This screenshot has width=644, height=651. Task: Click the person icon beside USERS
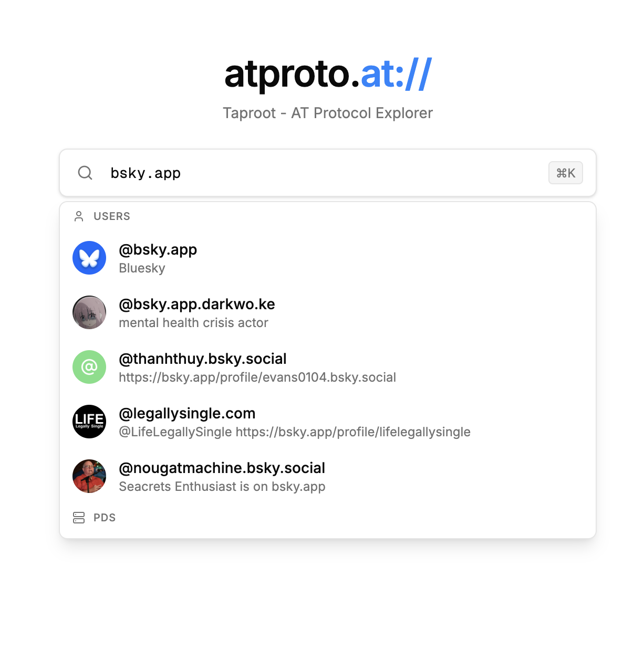79,216
